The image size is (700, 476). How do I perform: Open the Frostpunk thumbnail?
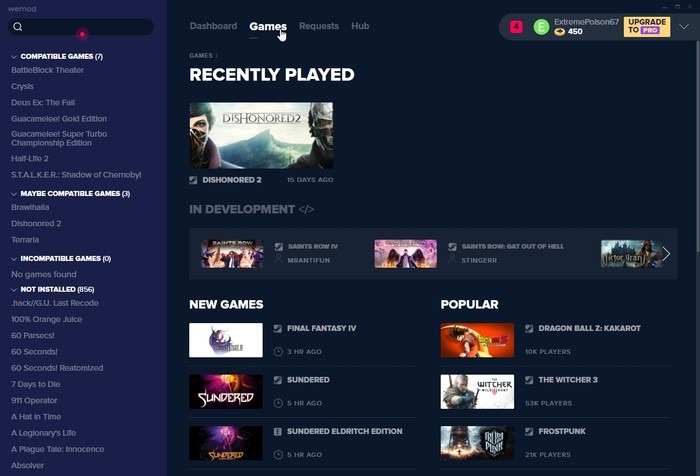[x=477, y=443]
